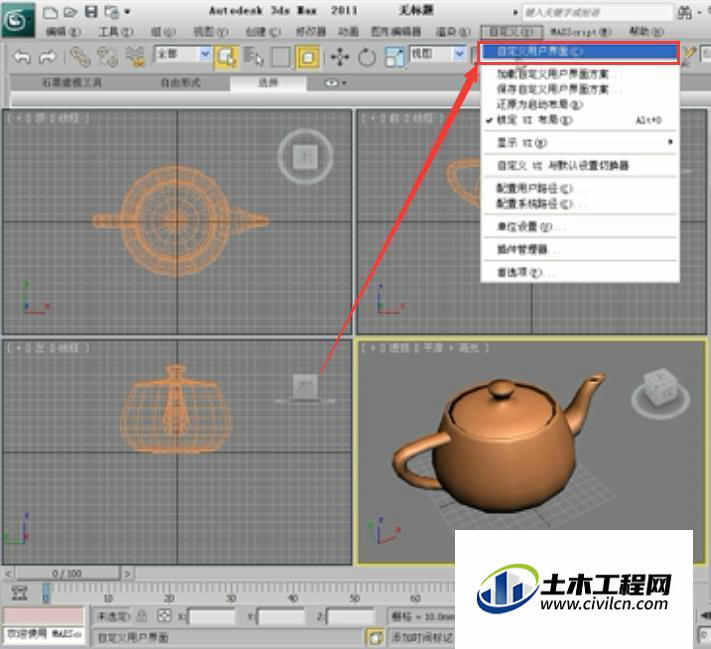Click the X coordinate input field

click(211, 616)
